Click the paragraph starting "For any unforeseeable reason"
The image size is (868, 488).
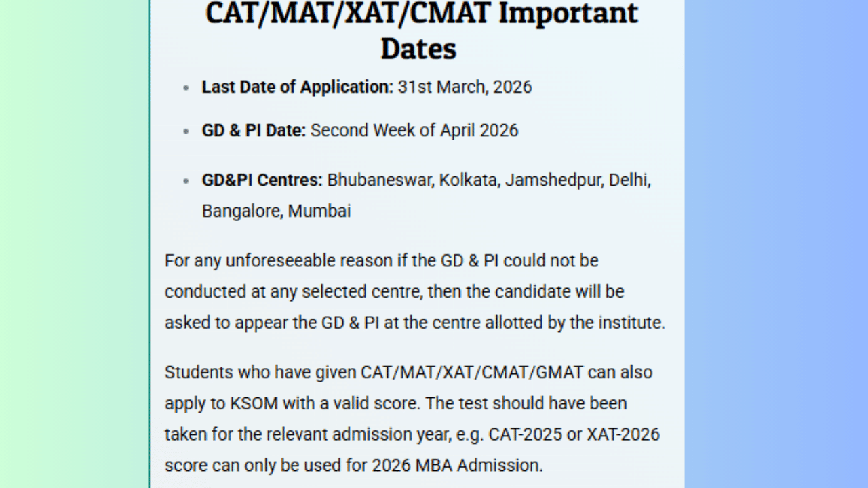414,292
